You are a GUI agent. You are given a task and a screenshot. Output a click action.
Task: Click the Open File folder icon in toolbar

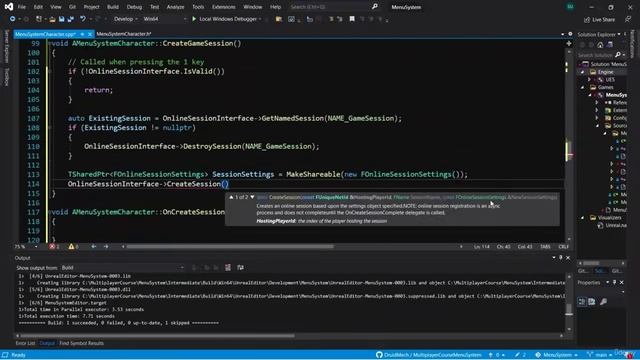[x=52, y=19]
